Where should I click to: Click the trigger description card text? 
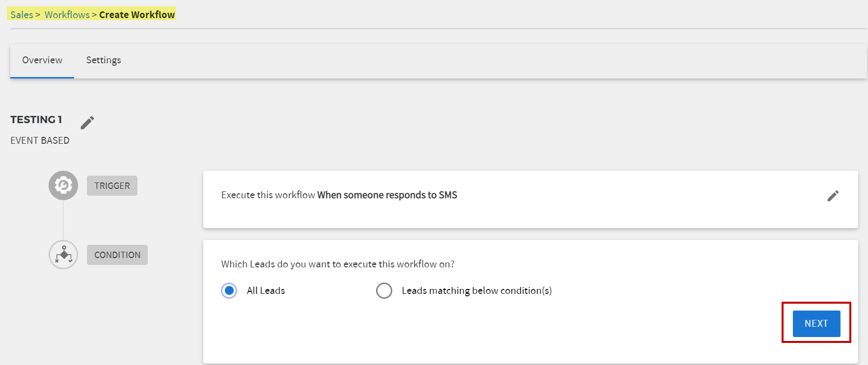click(339, 195)
